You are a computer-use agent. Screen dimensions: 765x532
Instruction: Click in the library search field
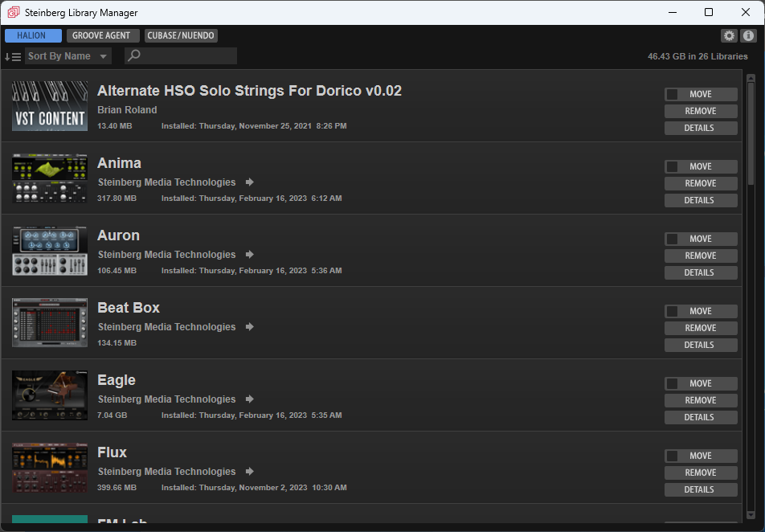(181, 55)
